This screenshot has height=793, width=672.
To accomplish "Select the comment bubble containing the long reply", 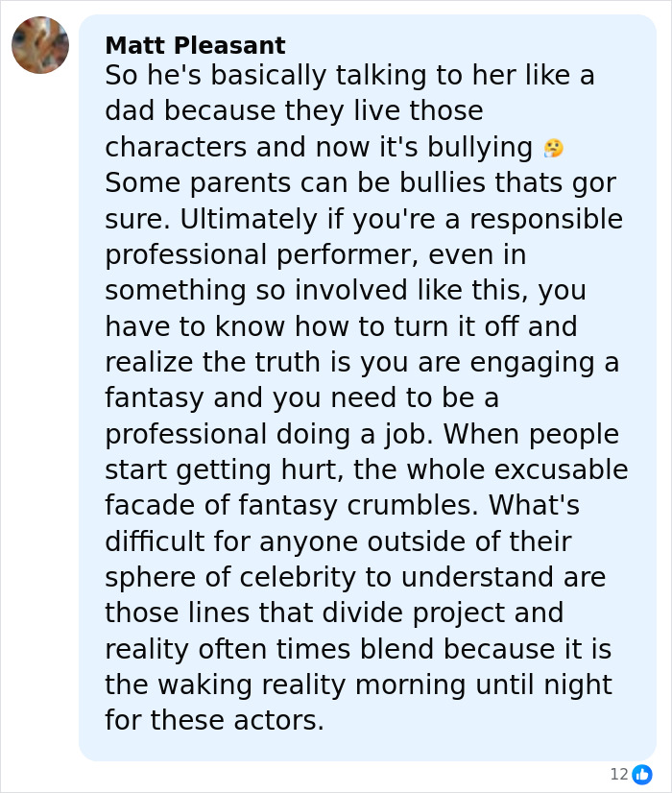I will pos(368,384).
